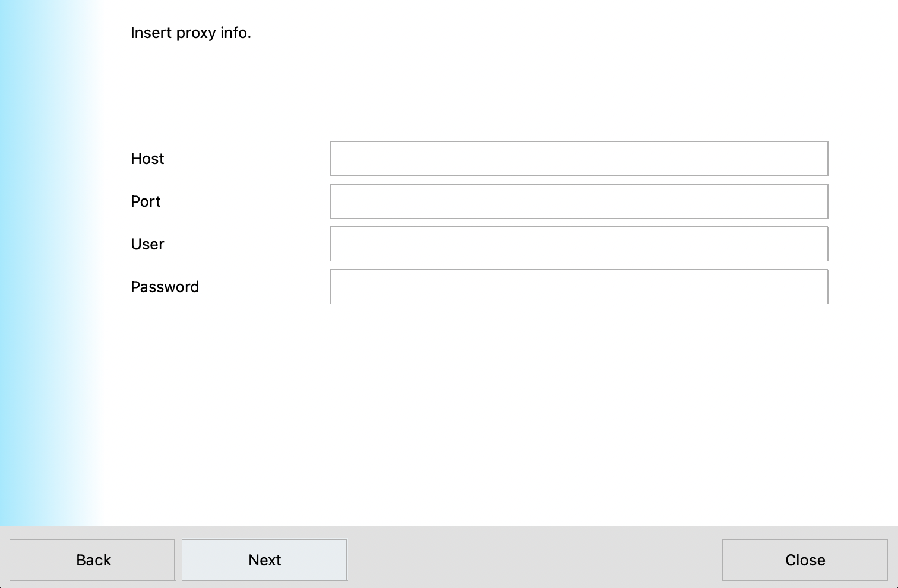Click into the Host input field
The image size is (898, 588).
click(x=579, y=159)
